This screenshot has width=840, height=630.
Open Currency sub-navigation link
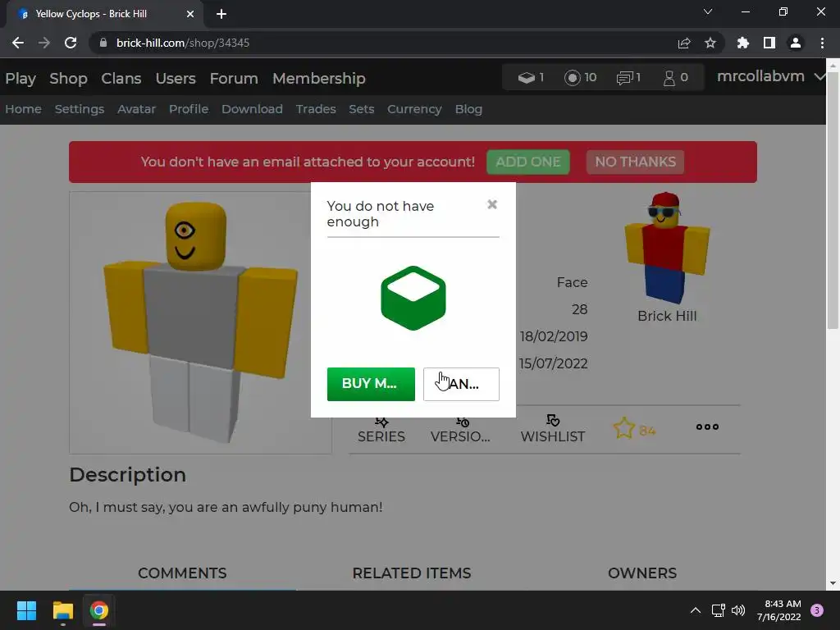[414, 109]
